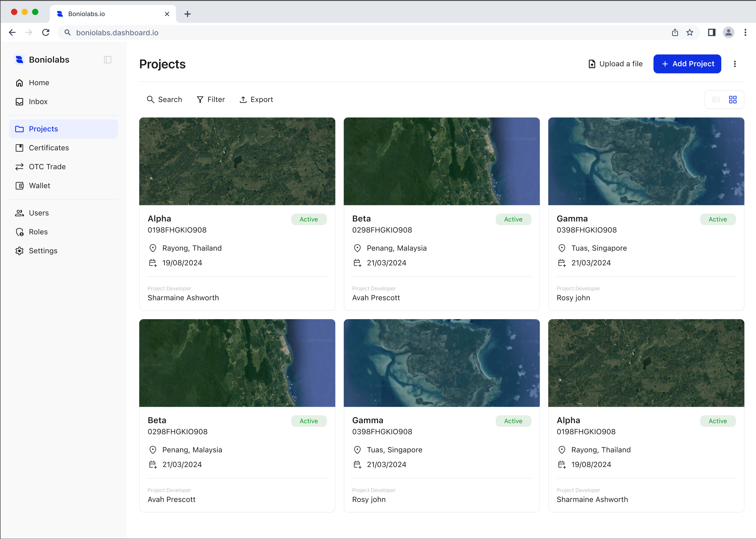Switch to list view layout
Image resolution: width=756 pixels, height=539 pixels.
pyautogui.click(x=716, y=100)
